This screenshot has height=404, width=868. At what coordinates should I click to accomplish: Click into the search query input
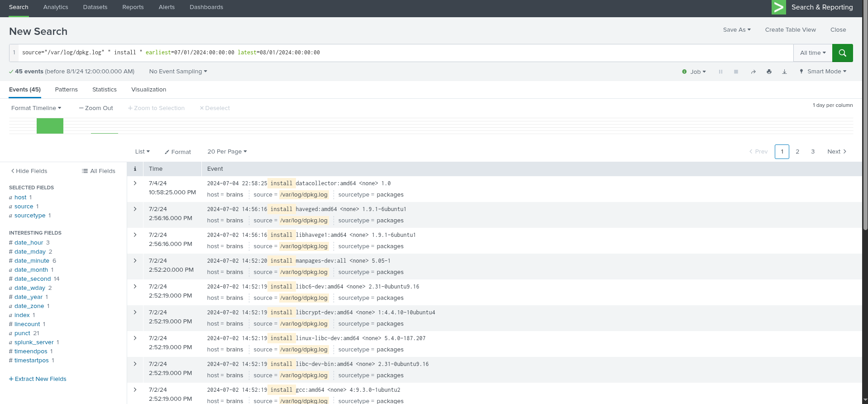point(405,53)
